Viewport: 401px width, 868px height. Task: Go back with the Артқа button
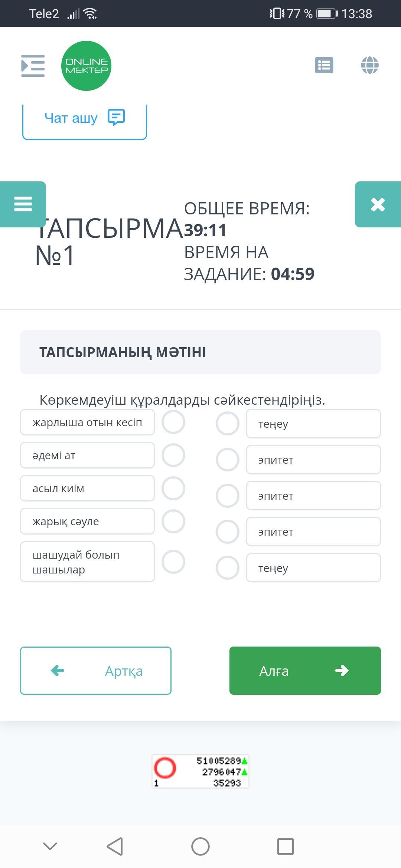96,671
